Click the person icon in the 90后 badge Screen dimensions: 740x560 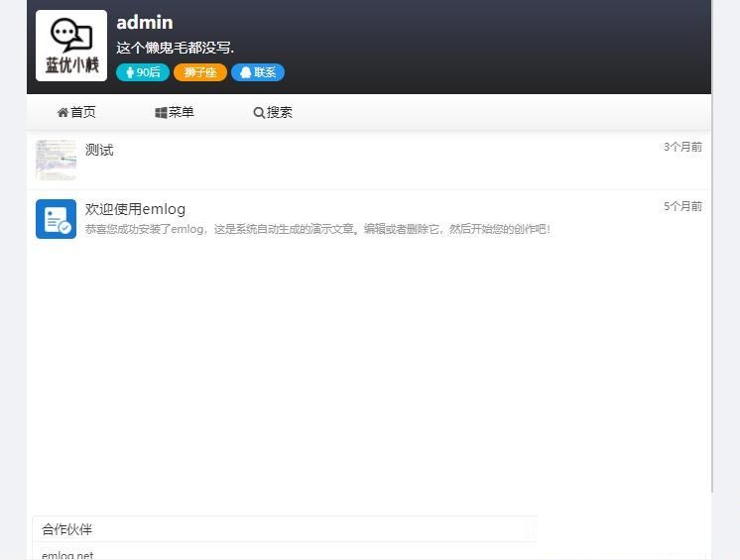130,72
